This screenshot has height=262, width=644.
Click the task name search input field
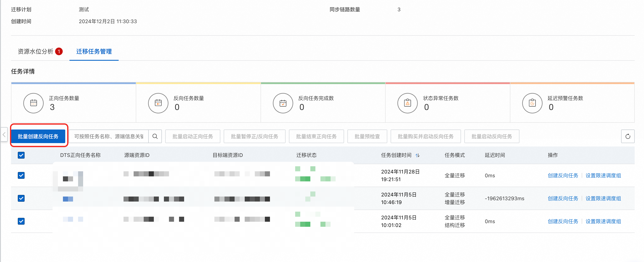[x=109, y=136]
